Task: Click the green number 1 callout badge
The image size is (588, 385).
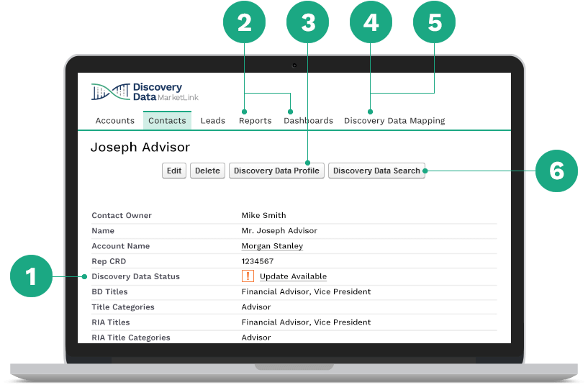Action: click(31, 276)
